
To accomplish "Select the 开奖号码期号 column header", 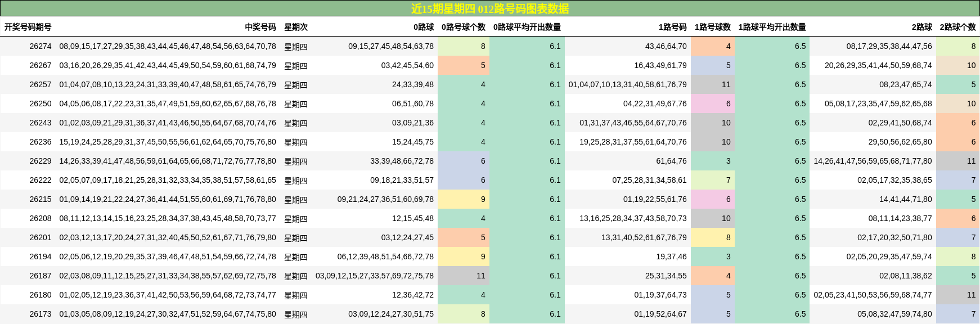I will click(x=28, y=27).
